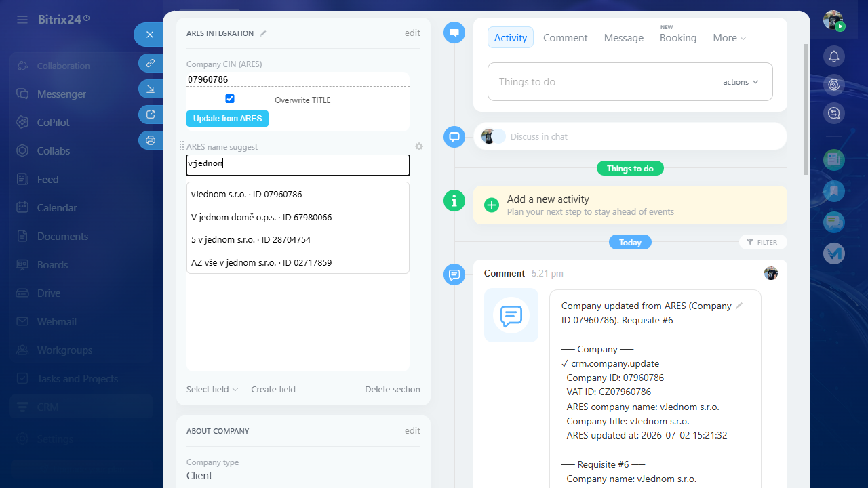Open the M logo icon in right sidebar
This screenshot has height=488, width=868.
[834, 253]
